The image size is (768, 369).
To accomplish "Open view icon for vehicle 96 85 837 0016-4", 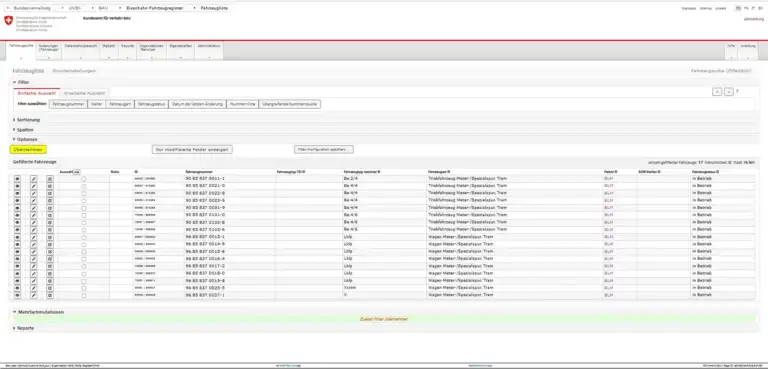I will pyautogui.click(x=17, y=259).
